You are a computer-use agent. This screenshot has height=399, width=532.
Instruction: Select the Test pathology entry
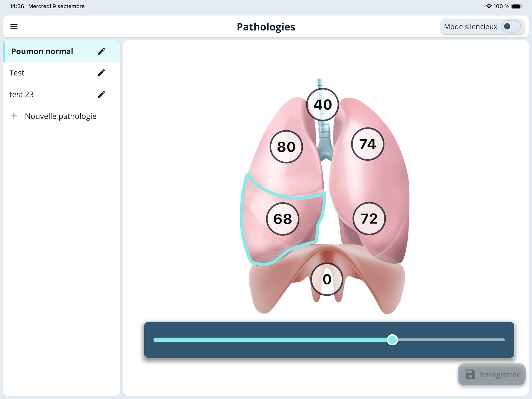click(x=62, y=73)
